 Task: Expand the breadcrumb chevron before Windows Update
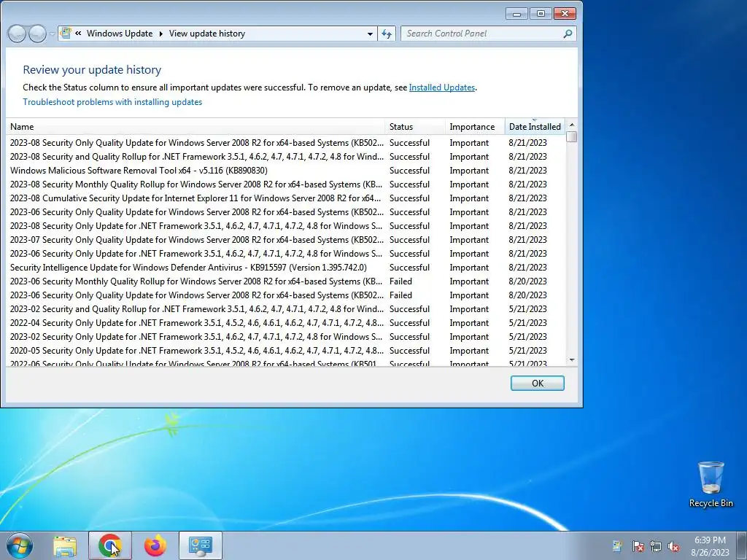77,34
